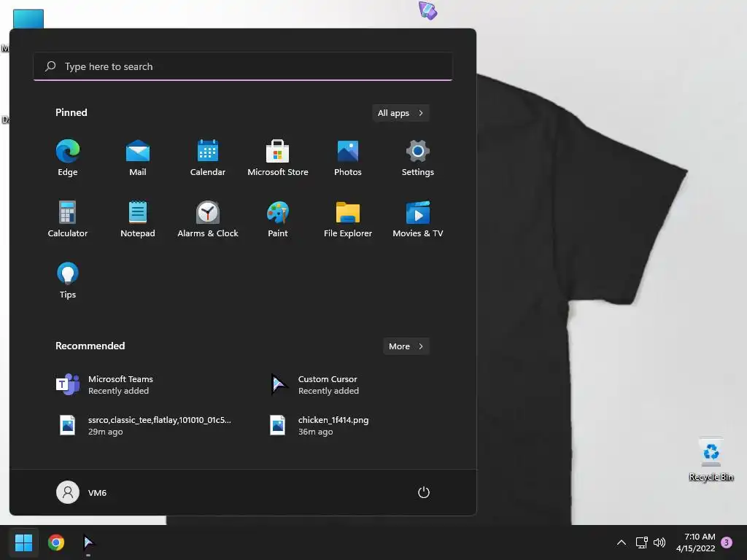Image resolution: width=747 pixels, height=560 pixels.
Task: Open the Calculator app
Action: [68, 219]
